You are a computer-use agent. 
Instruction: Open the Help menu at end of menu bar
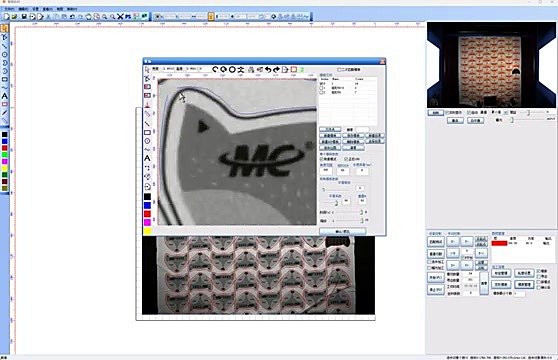72,9
